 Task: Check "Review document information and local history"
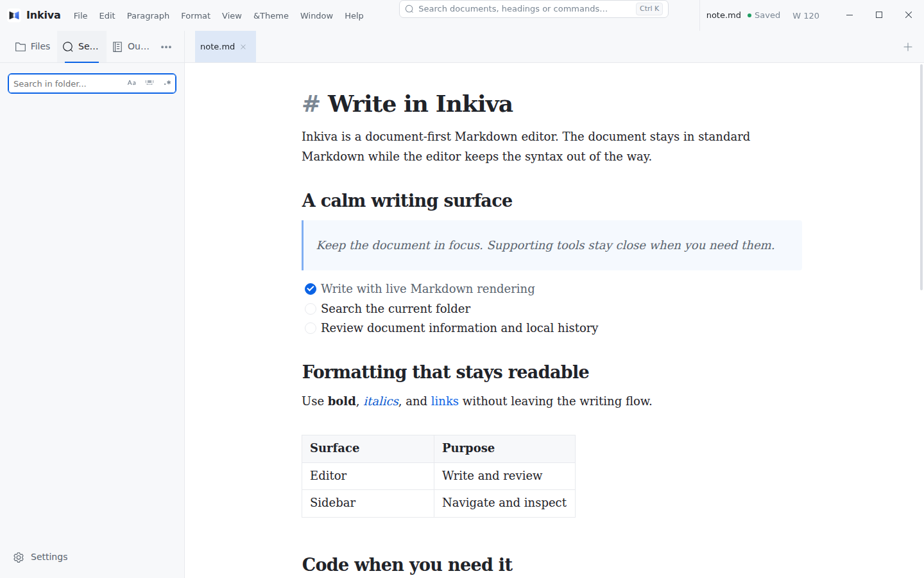(x=311, y=328)
